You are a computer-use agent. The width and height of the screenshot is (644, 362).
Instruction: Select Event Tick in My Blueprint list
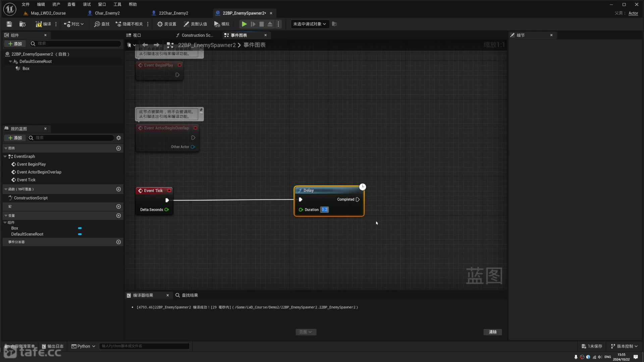pyautogui.click(x=26, y=180)
